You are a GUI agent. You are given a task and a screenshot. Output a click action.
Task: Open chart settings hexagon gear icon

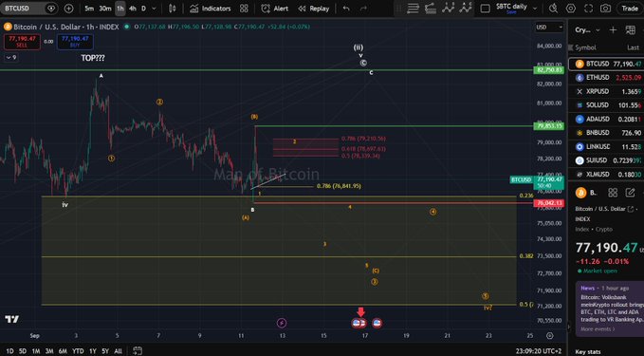pyautogui.click(x=571, y=9)
